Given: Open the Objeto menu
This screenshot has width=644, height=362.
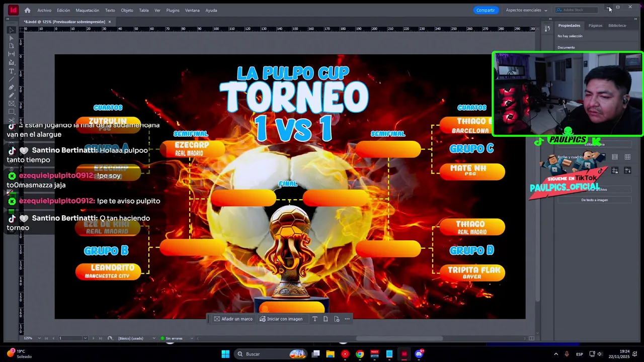Looking at the screenshot, I should click(x=127, y=10).
